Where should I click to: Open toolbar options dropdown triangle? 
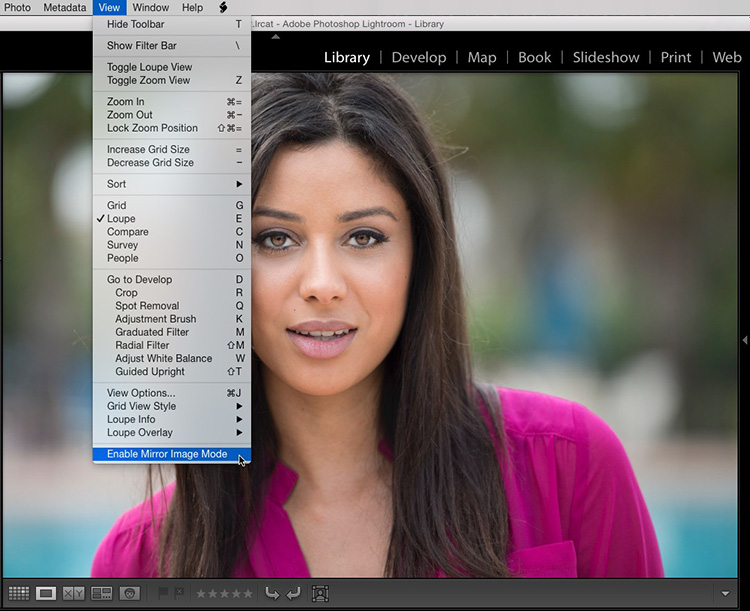point(725,594)
